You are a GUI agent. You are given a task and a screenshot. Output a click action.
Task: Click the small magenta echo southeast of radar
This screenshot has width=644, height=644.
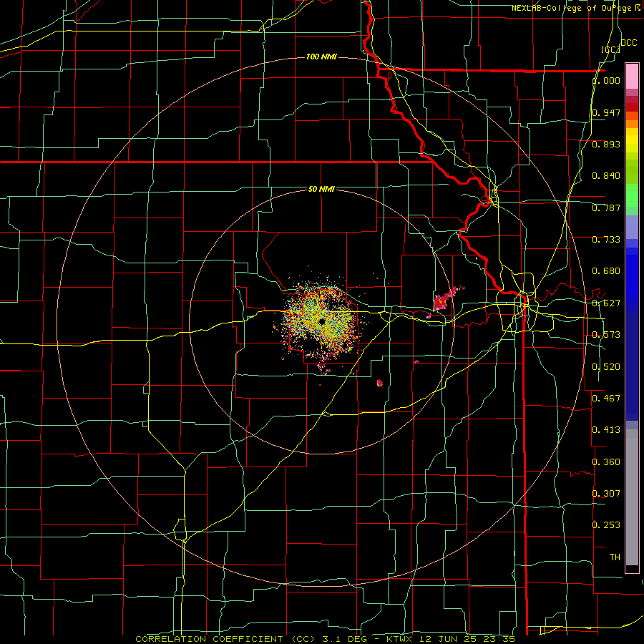click(x=379, y=384)
